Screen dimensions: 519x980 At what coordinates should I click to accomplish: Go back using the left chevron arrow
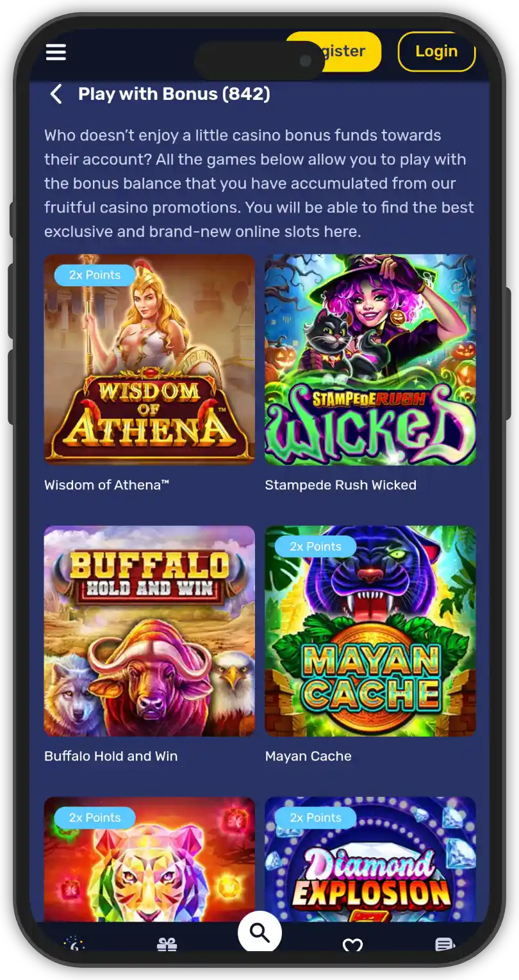pos(56,94)
